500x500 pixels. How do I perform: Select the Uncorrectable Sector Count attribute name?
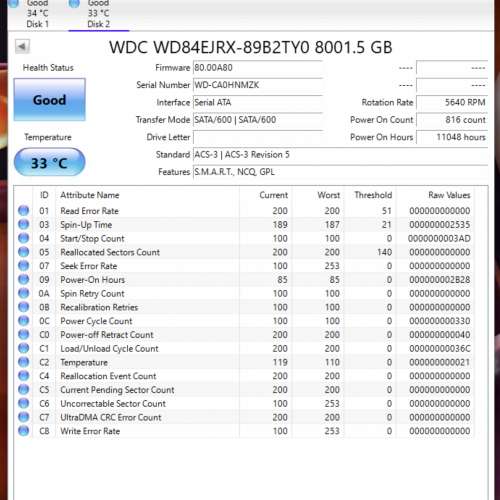(113, 403)
